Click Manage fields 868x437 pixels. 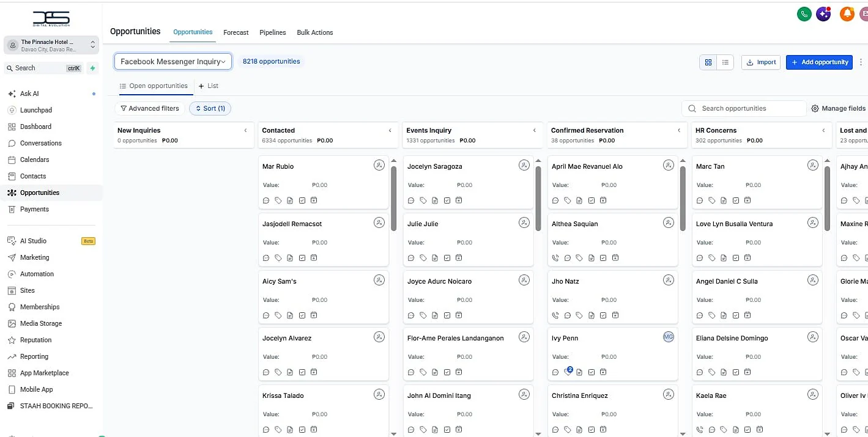839,108
